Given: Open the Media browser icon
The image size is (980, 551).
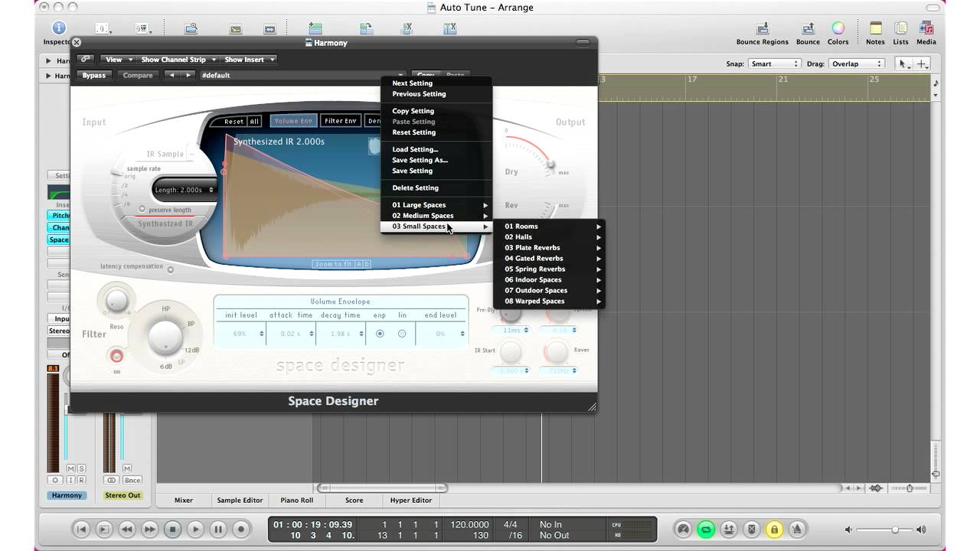Looking at the screenshot, I should click(x=926, y=28).
